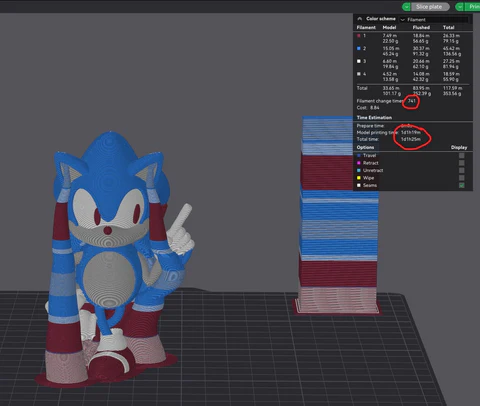Image resolution: width=480 pixels, height=406 pixels.
Task: Click the Filament column header
Action: click(x=366, y=27)
